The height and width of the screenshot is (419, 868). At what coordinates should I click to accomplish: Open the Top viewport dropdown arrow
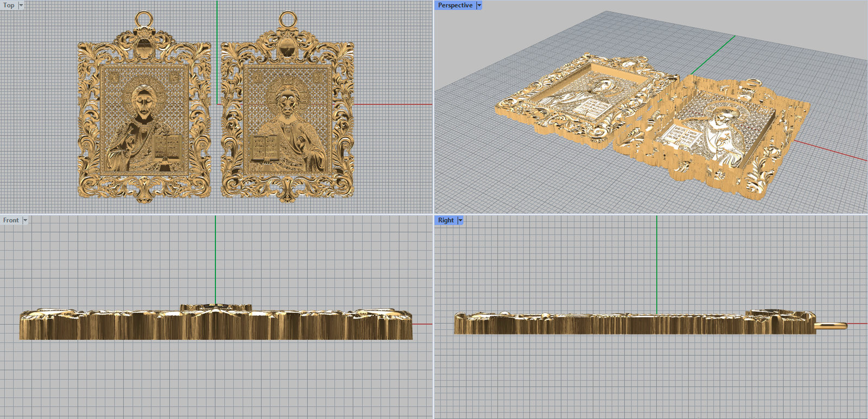pos(21,5)
